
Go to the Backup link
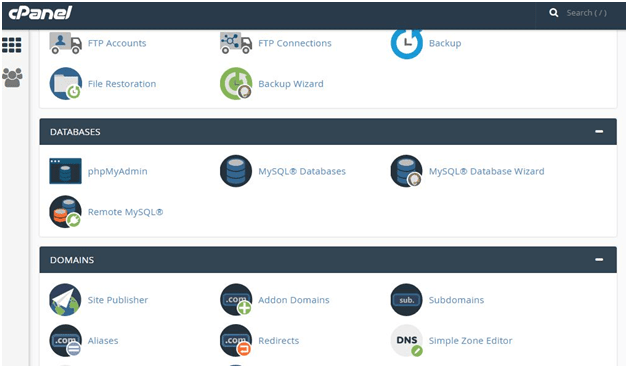(x=445, y=43)
